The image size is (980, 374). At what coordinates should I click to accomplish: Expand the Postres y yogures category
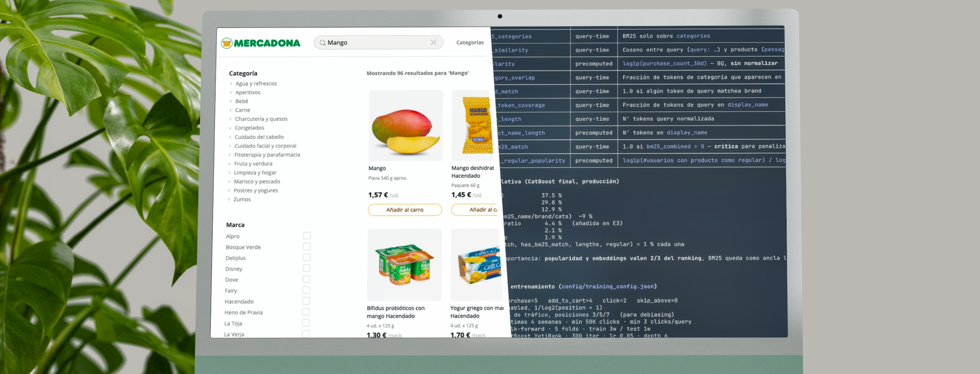coord(255,191)
